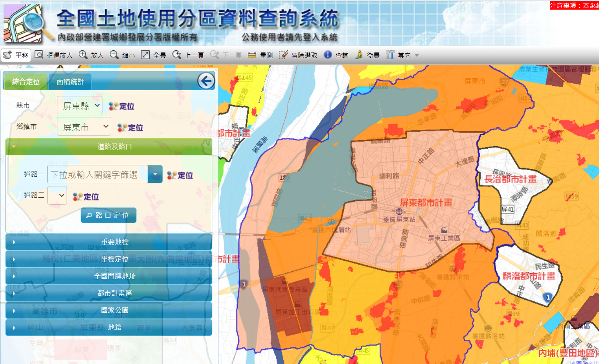Open the 縣市 dropdown showing 屏東縣
This screenshot has height=364, width=599.
point(80,106)
